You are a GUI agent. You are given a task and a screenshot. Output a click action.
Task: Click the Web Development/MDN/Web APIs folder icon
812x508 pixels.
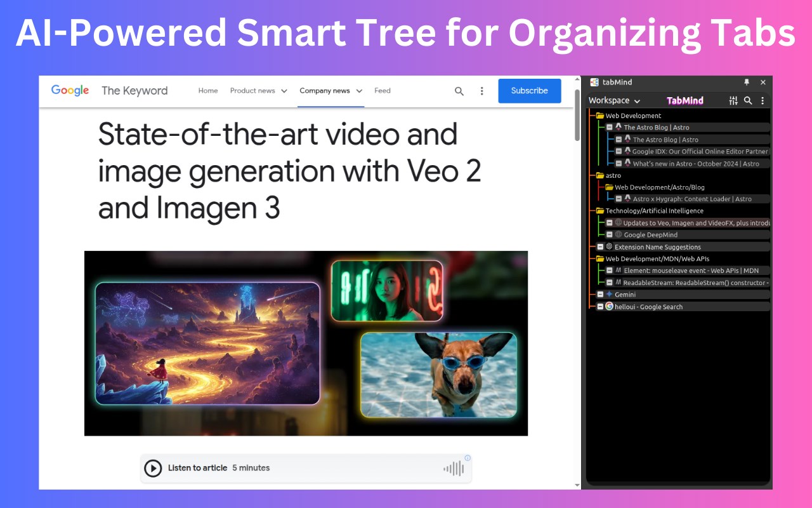click(x=600, y=259)
